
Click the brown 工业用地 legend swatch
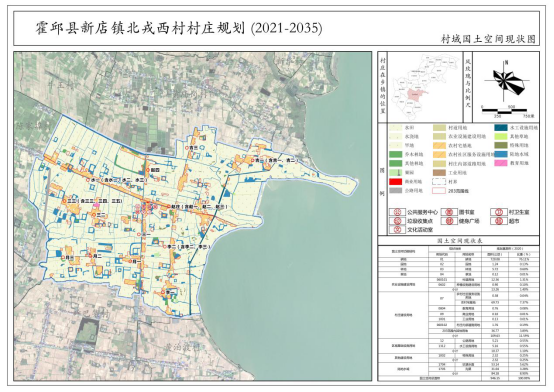[x=439, y=172]
